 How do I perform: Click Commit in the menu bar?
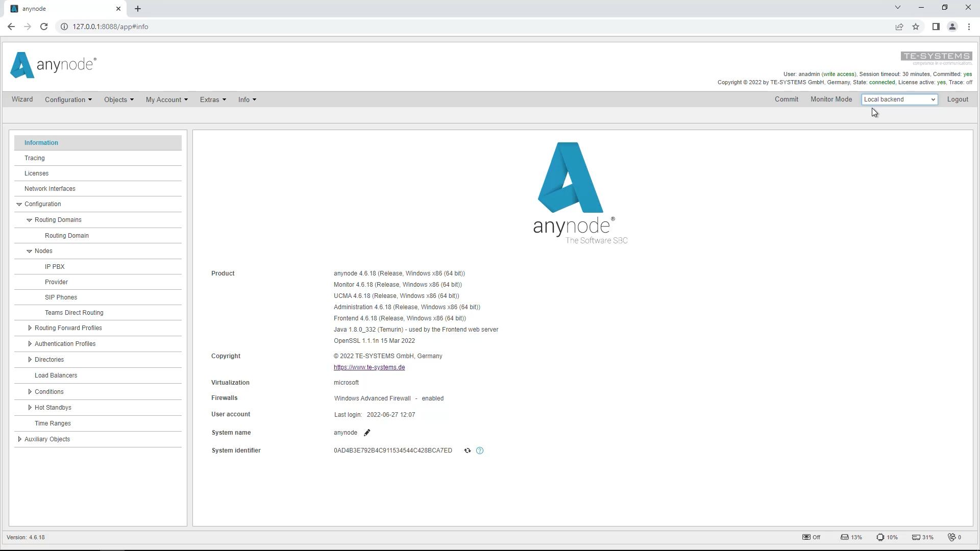(x=786, y=99)
